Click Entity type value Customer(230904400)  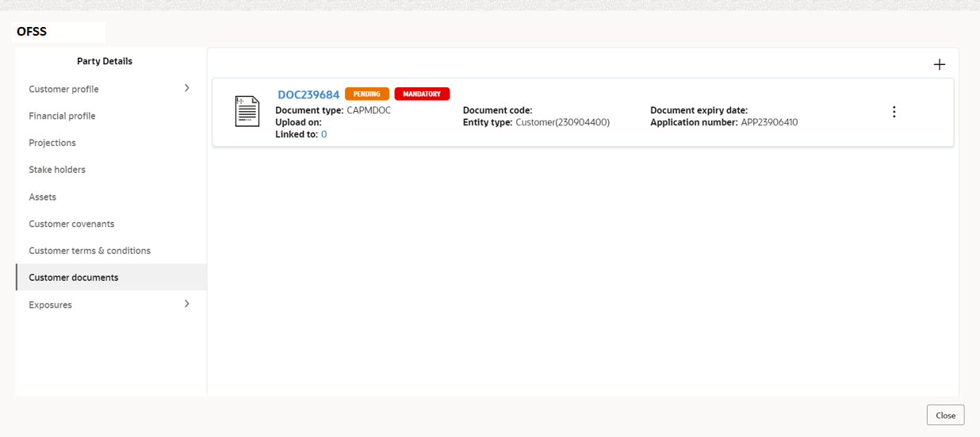pos(562,122)
